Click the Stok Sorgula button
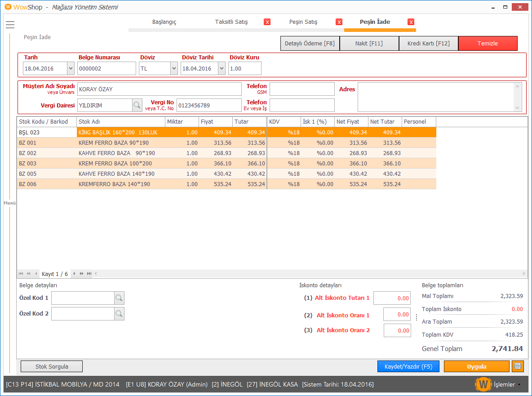 coord(52,366)
